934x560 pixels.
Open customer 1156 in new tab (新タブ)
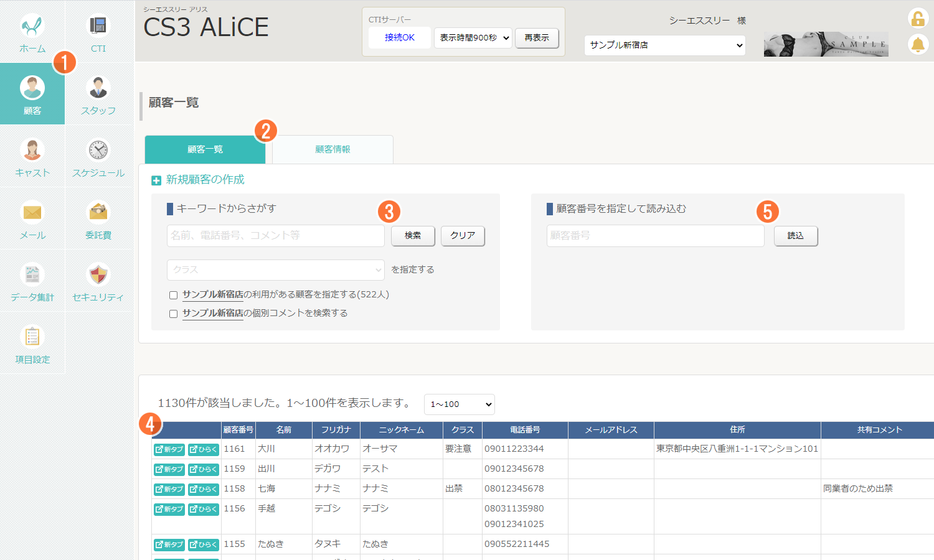(x=169, y=509)
